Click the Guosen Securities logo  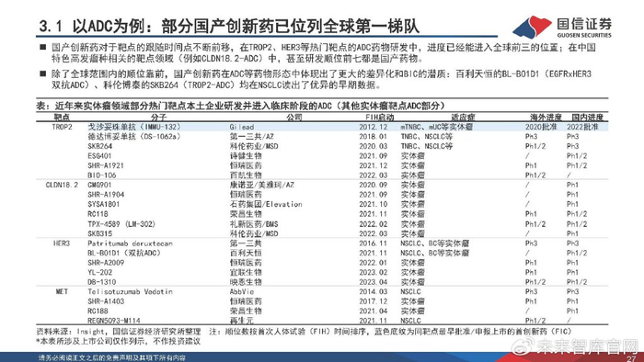click(x=562, y=27)
